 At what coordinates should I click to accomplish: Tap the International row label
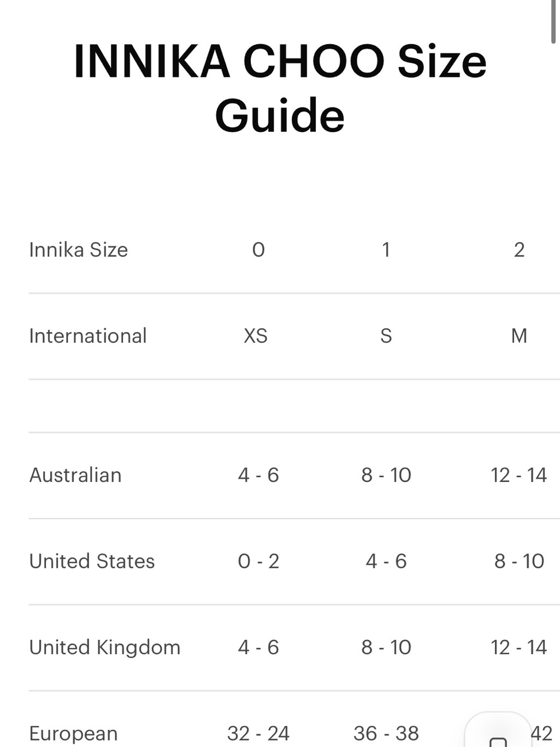coord(88,336)
